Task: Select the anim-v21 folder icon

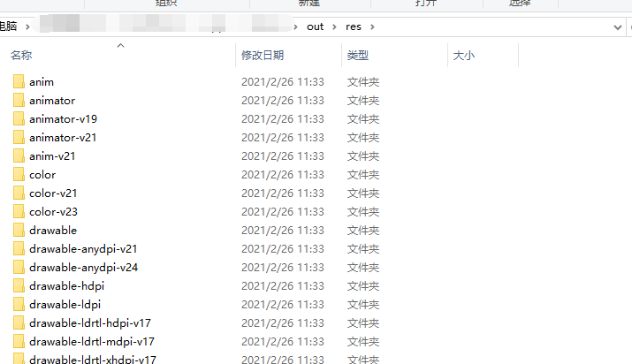Action: point(19,155)
